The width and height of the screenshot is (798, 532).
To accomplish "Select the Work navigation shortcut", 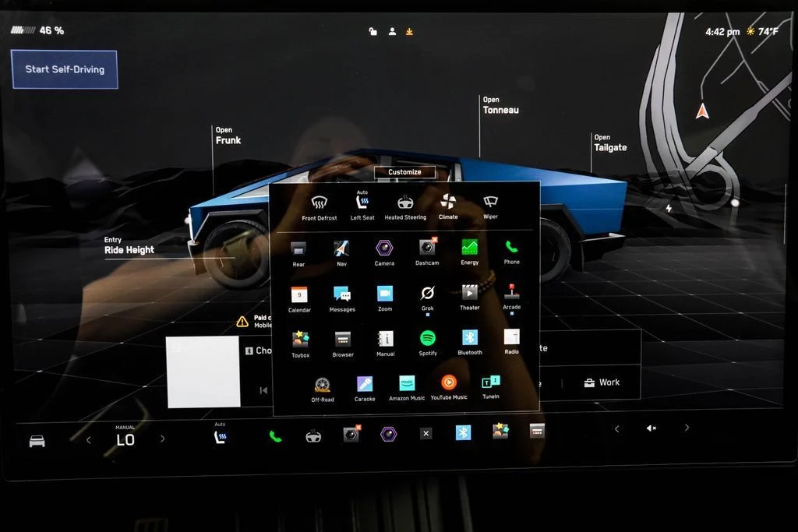I will pyautogui.click(x=602, y=382).
